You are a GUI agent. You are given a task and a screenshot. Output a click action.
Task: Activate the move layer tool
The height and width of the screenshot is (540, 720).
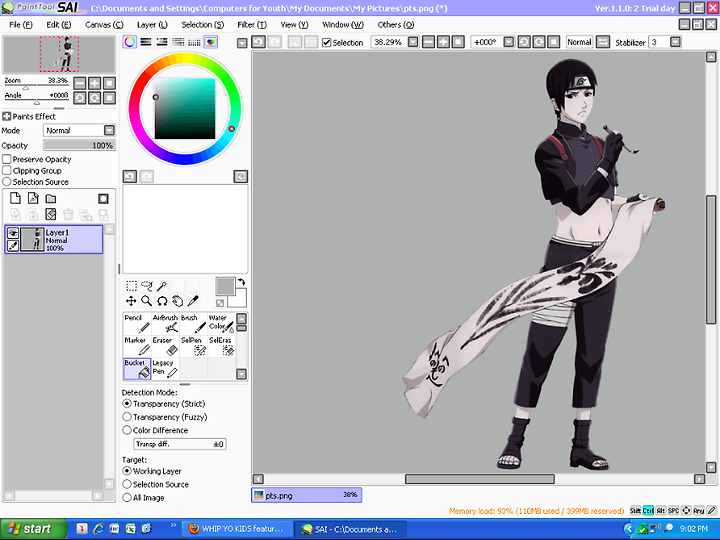point(131,301)
